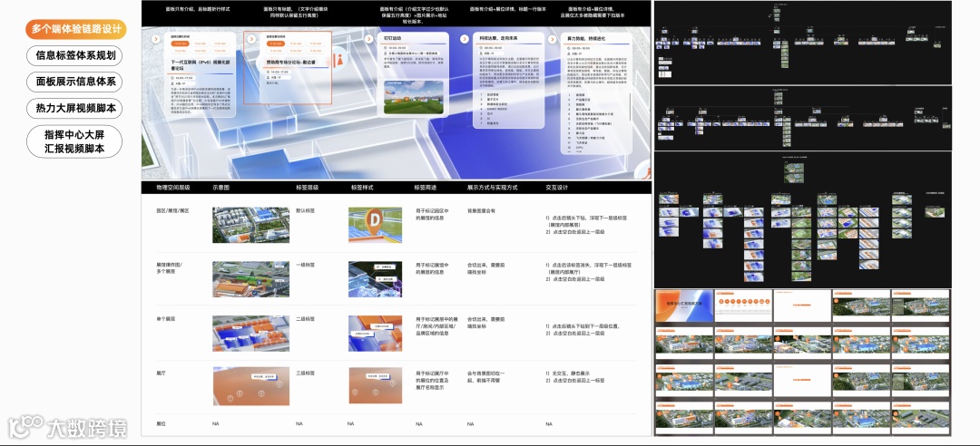Open the 面板展示信息体系 pill button

[x=74, y=82]
